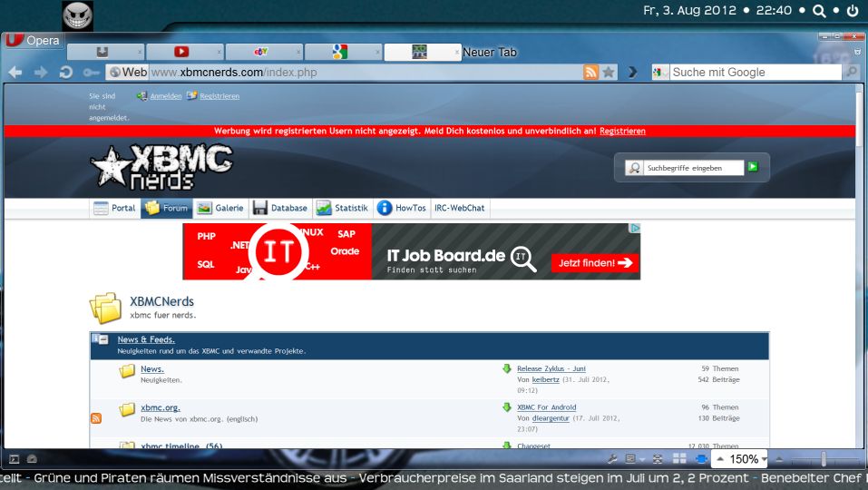This screenshot has height=490, width=868.
Task: Click the tile windows icon in status bar
Action: [679, 459]
